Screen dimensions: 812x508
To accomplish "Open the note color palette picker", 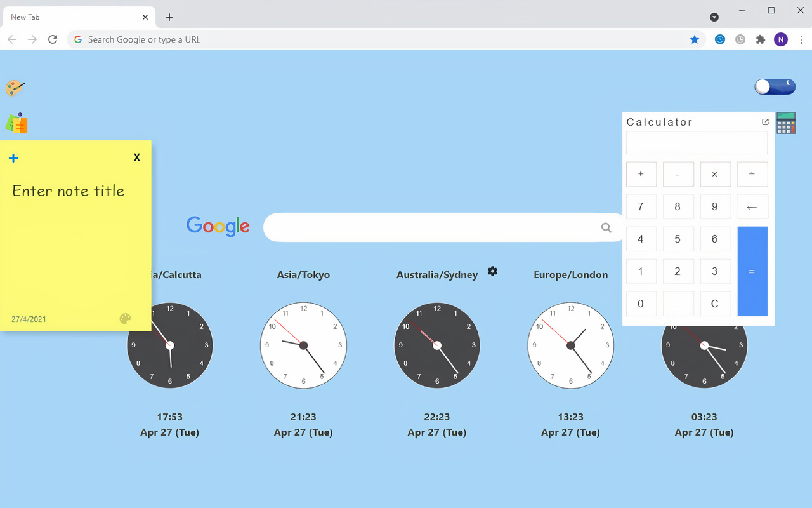I will point(126,318).
